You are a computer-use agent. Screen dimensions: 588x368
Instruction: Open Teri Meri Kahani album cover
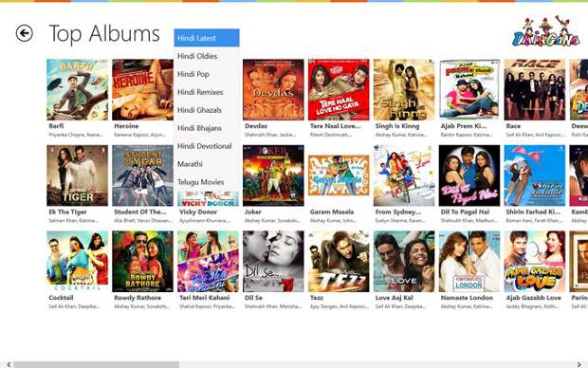(x=208, y=262)
